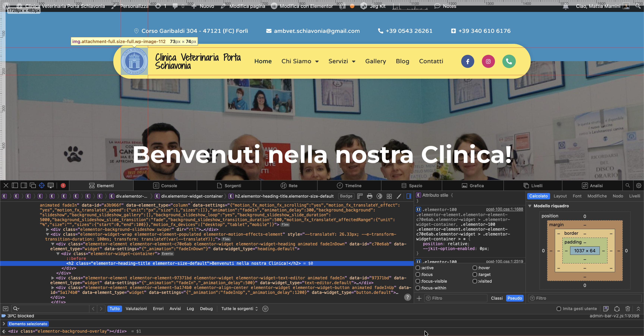This screenshot has height=336, width=644.
Task: Click the magnifier search icon in DevTools
Action: [x=628, y=185]
